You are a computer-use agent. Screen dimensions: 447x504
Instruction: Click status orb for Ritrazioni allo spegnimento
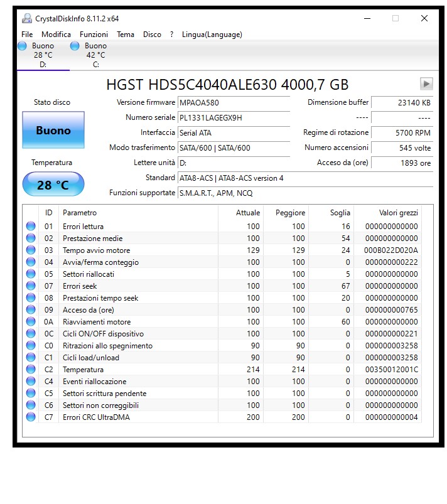click(x=31, y=345)
